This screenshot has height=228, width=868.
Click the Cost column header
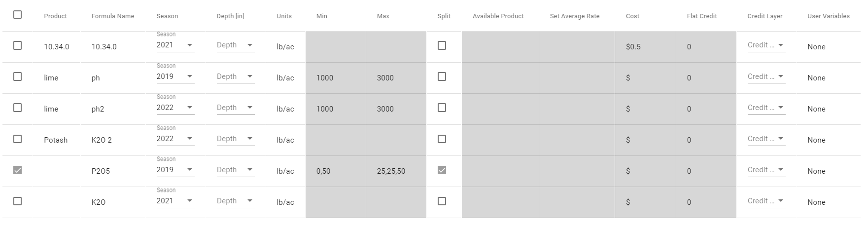632,16
